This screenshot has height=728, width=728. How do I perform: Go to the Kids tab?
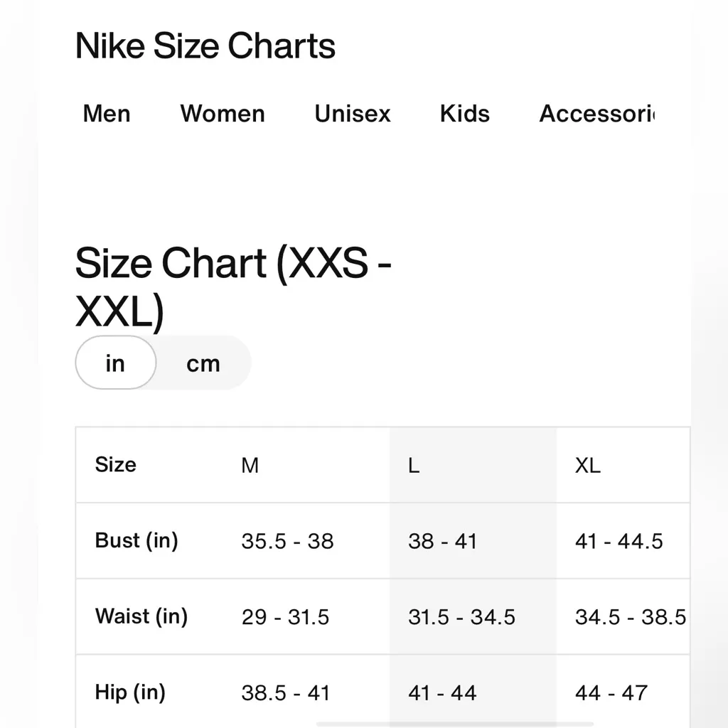click(465, 114)
